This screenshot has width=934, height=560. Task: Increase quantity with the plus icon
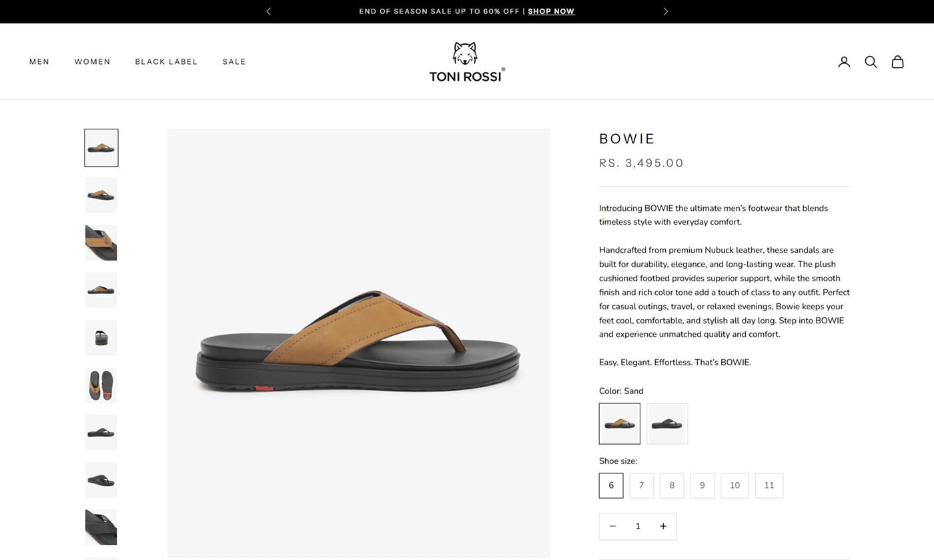[663, 527]
